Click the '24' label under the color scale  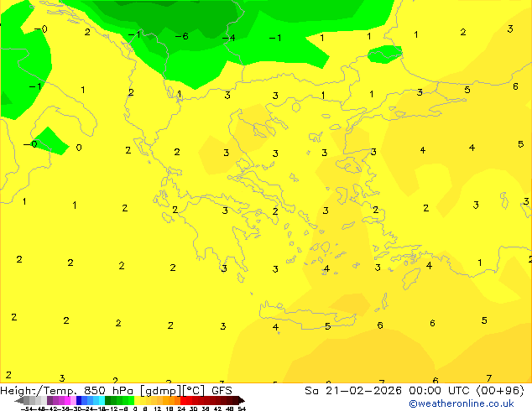pos(181,408)
